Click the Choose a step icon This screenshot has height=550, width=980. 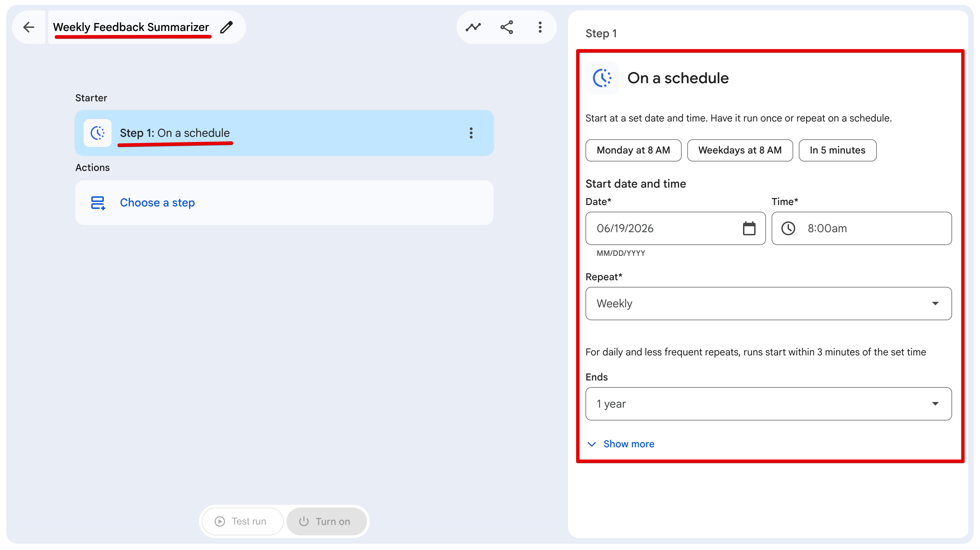click(x=98, y=203)
